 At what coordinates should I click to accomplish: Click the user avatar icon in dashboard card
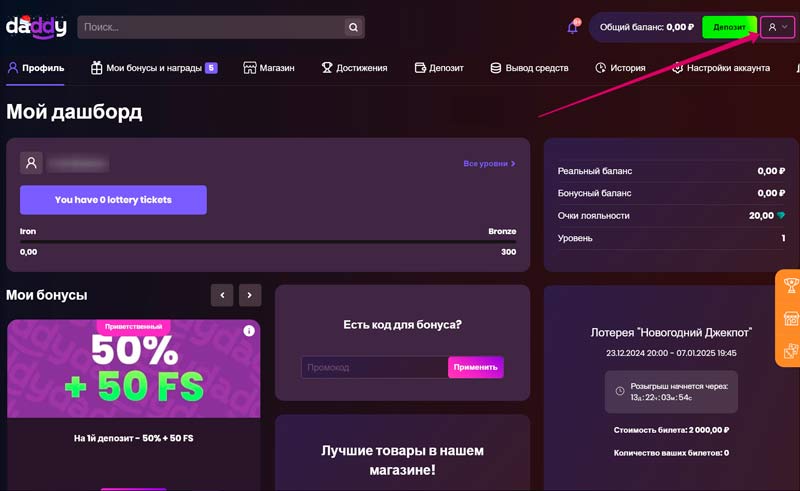pos(31,163)
